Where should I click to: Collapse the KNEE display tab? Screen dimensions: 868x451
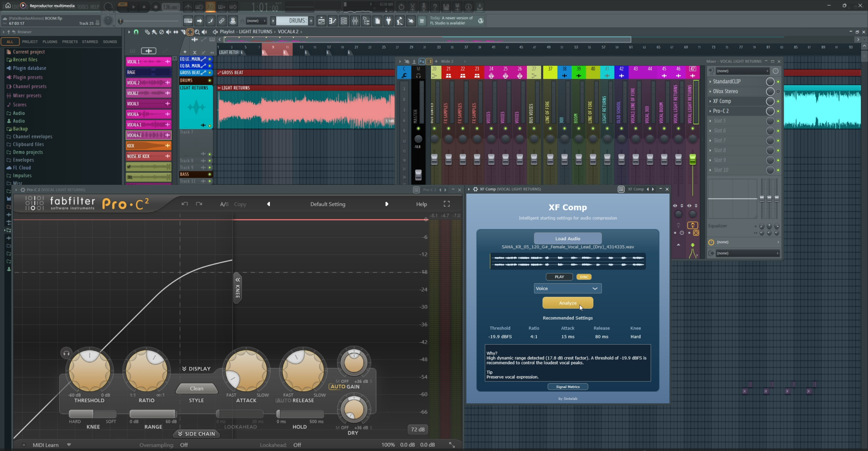pos(238,288)
